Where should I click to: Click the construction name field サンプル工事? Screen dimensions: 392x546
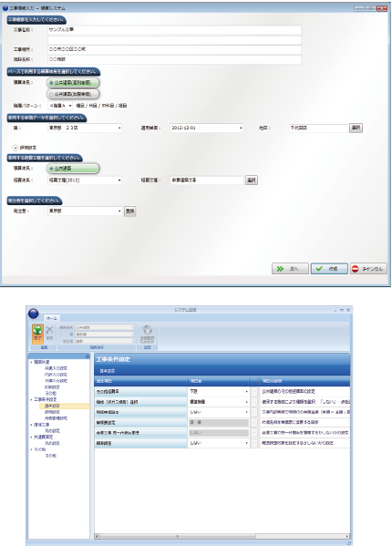point(174,30)
